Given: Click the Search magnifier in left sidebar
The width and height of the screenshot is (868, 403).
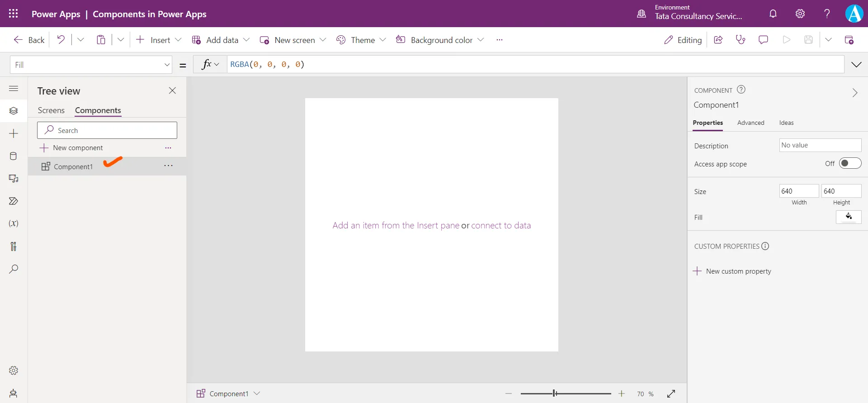Looking at the screenshot, I should 14,269.
